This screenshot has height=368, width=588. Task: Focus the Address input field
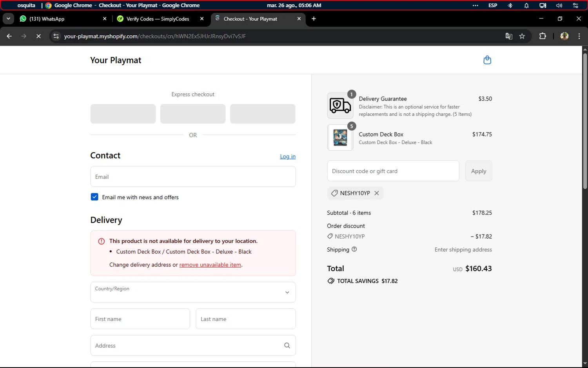(193, 345)
